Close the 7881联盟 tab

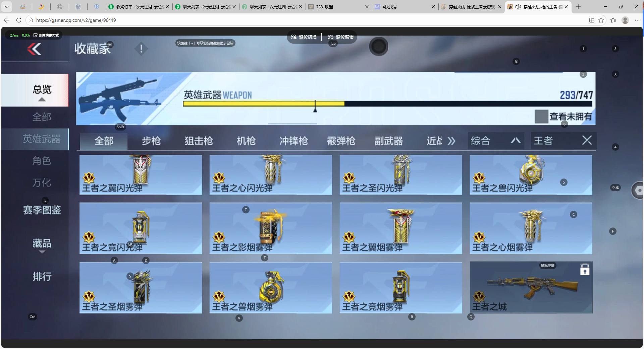367,7
